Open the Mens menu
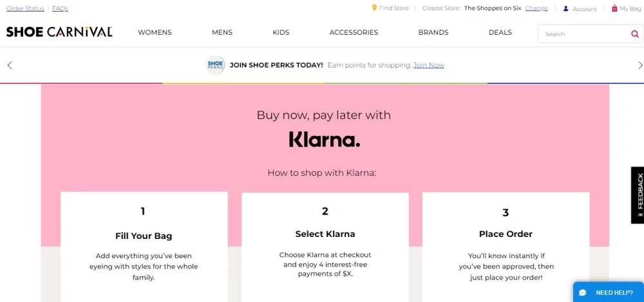644x302 pixels. point(222,32)
